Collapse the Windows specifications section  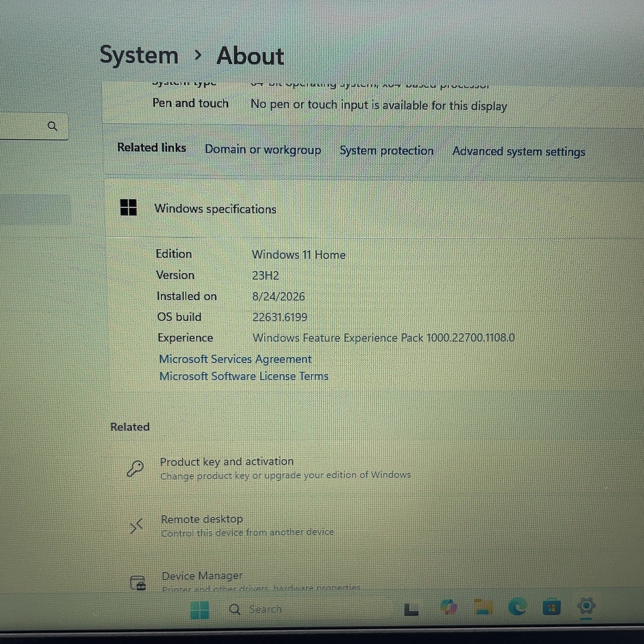(x=375, y=208)
